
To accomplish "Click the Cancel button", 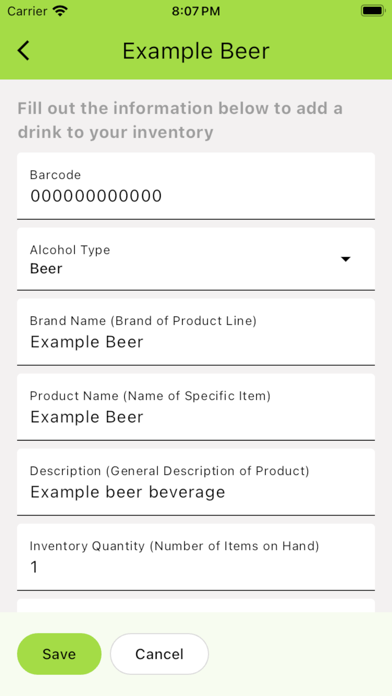I will 159,654.
